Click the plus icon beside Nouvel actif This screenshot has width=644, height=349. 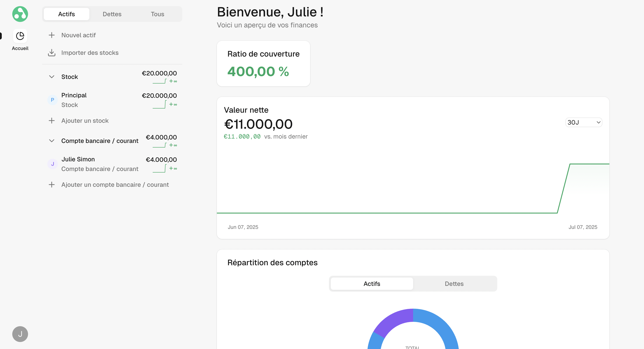coord(51,35)
